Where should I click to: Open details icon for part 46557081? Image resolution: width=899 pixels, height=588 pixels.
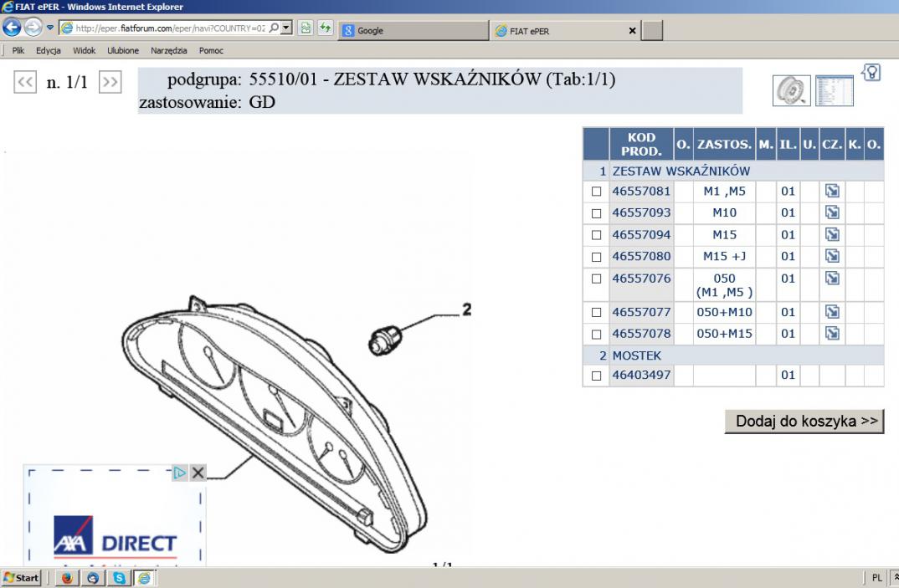pyautogui.click(x=832, y=191)
